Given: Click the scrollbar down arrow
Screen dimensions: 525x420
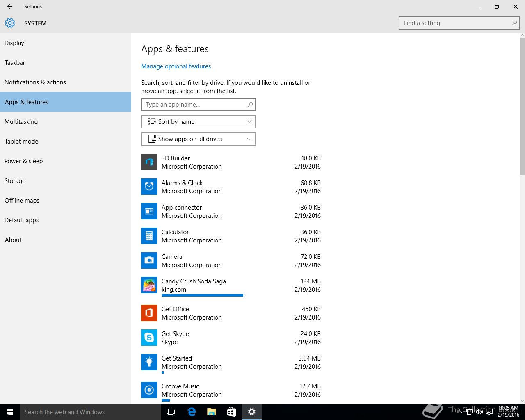Looking at the screenshot, I should click(522, 401).
